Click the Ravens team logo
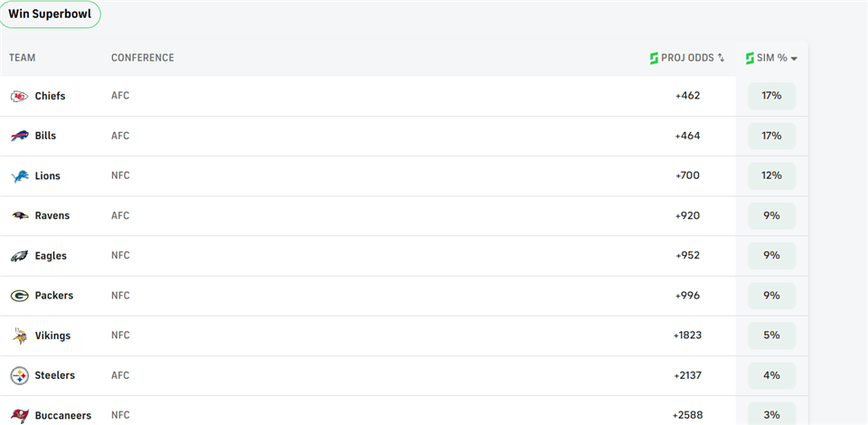Screen dimensions: 868x425 pyautogui.click(x=19, y=216)
